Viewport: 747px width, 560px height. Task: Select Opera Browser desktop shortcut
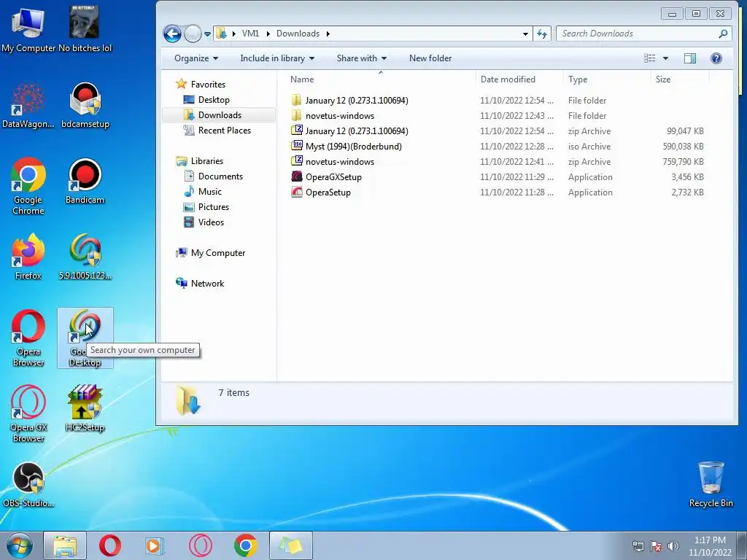pyautogui.click(x=28, y=338)
